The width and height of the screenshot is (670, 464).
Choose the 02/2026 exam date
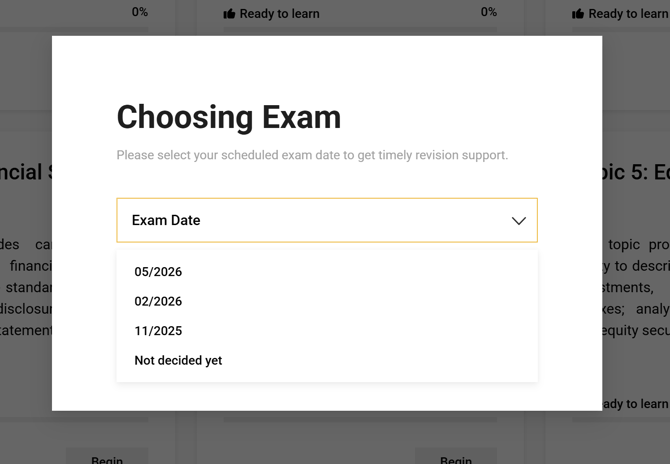tap(158, 301)
